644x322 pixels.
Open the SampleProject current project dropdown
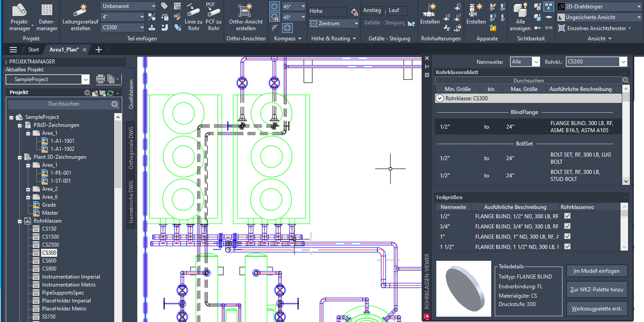(x=48, y=79)
